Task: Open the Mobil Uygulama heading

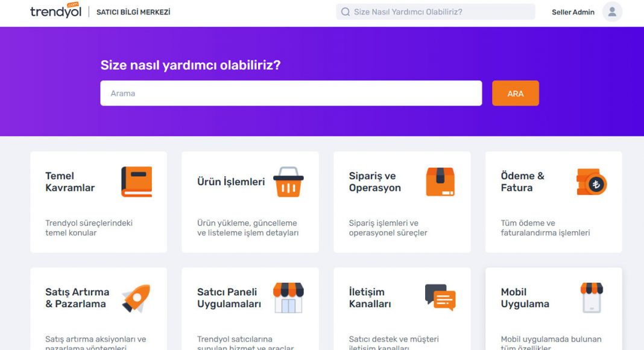Action: (525, 298)
